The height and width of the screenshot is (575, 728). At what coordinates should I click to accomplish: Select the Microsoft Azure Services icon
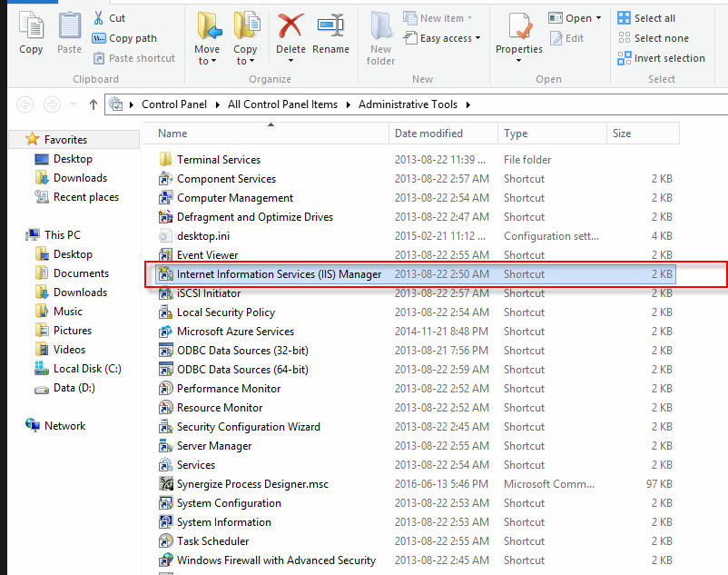[166, 332]
